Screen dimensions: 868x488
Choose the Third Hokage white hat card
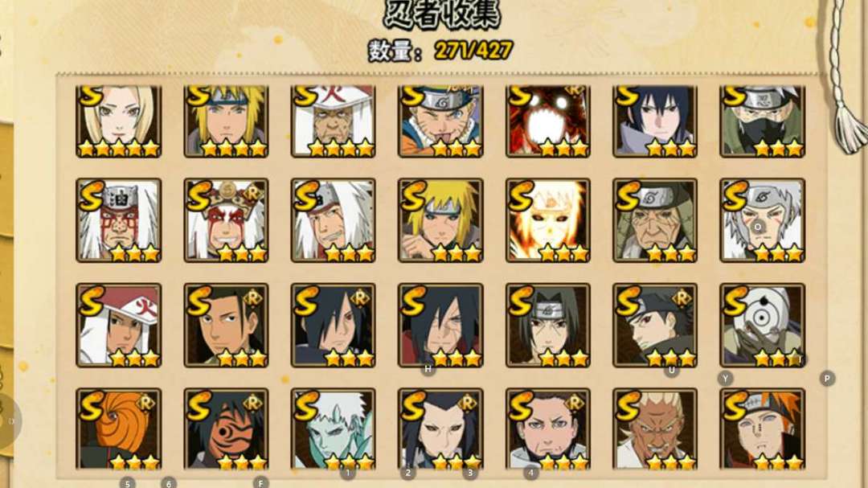[x=334, y=121]
